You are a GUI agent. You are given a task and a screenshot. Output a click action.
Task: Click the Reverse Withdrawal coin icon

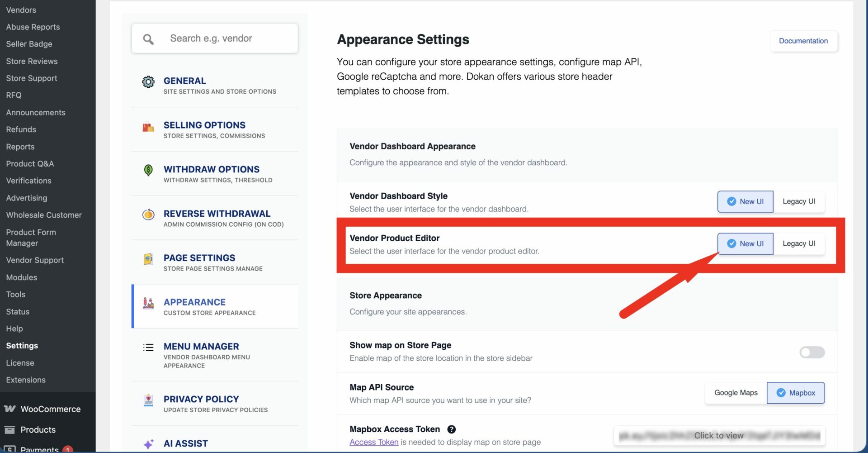pyautogui.click(x=148, y=214)
